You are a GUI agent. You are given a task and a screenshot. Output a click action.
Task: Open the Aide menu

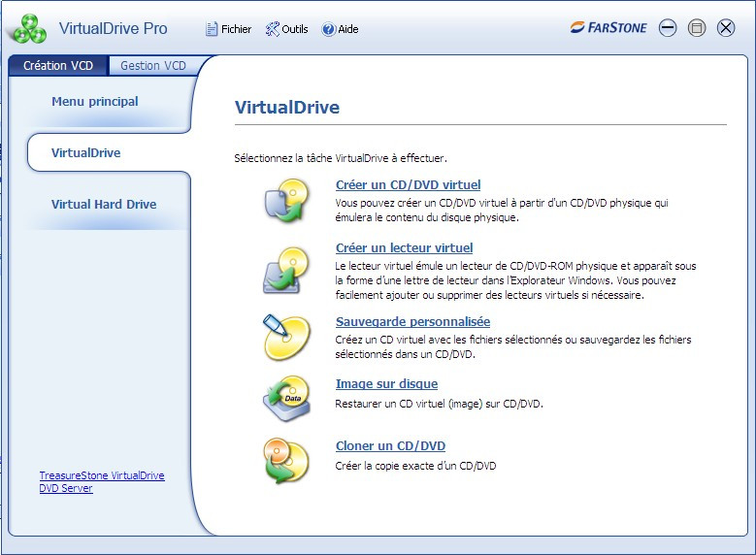coord(340,29)
